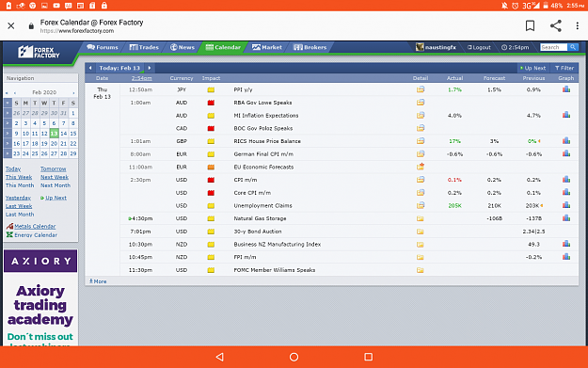Open detail folder for EU Economic Forecasts
The height and width of the screenshot is (368, 588).
[x=420, y=167]
